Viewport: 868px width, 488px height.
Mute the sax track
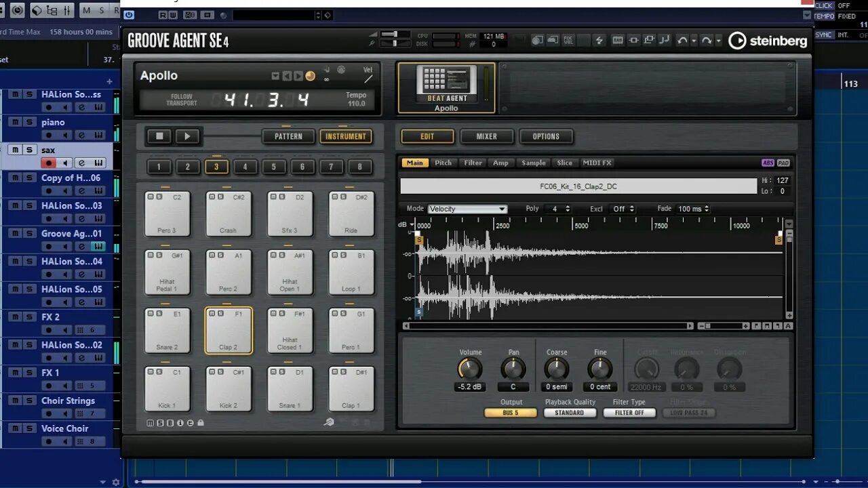tap(14, 150)
